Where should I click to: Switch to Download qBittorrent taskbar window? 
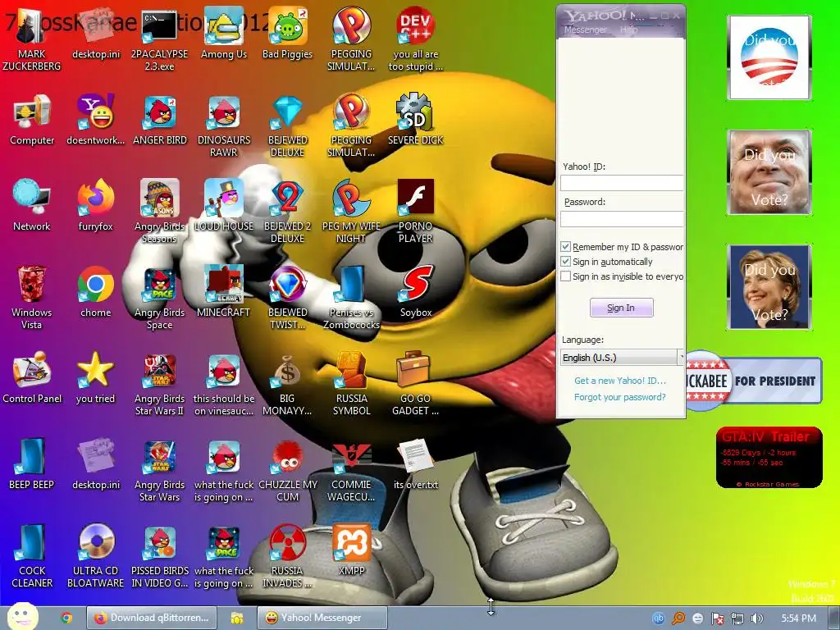point(152,618)
